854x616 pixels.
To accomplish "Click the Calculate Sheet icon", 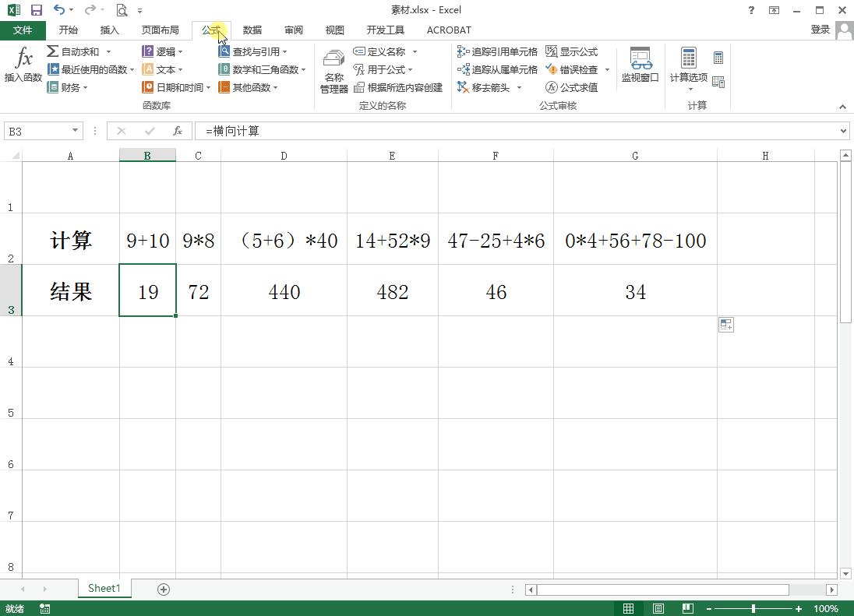I will pyautogui.click(x=718, y=83).
